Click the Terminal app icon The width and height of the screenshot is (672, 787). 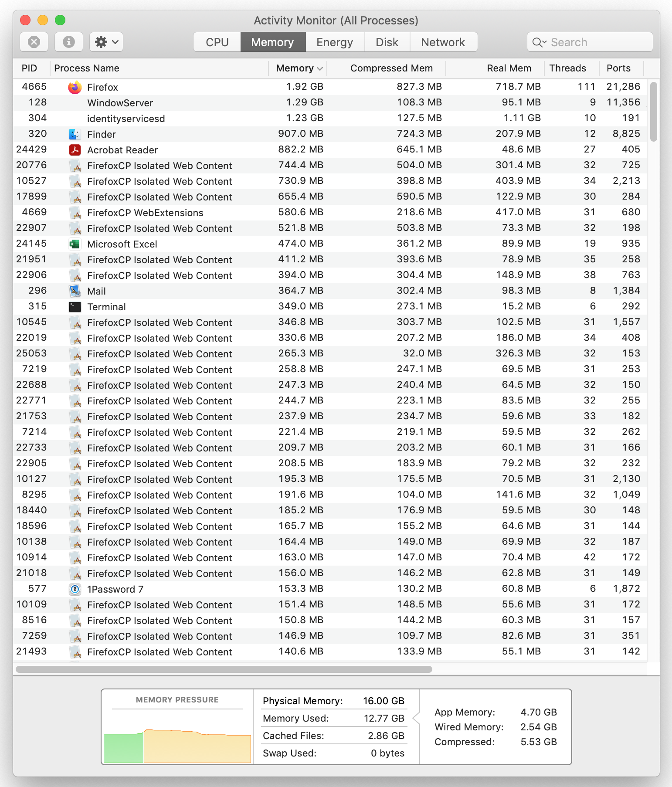tap(75, 307)
